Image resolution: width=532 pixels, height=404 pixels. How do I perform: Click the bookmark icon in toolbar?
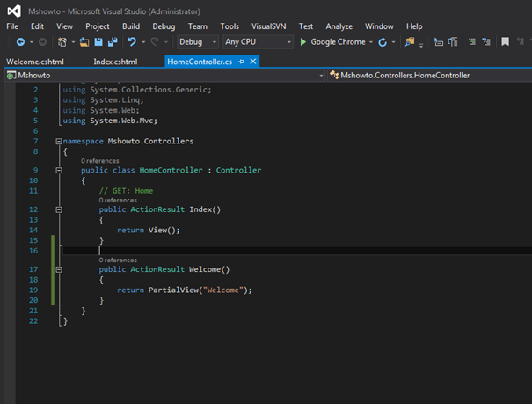tap(505, 42)
